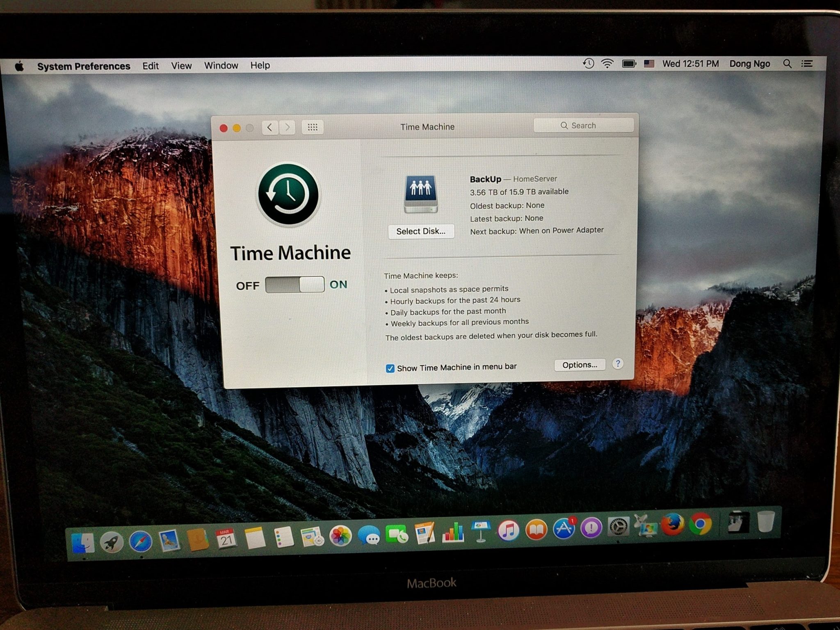The height and width of the screenshot is (630, 840).
Task: Open the battery status menu
Action: 629,64
